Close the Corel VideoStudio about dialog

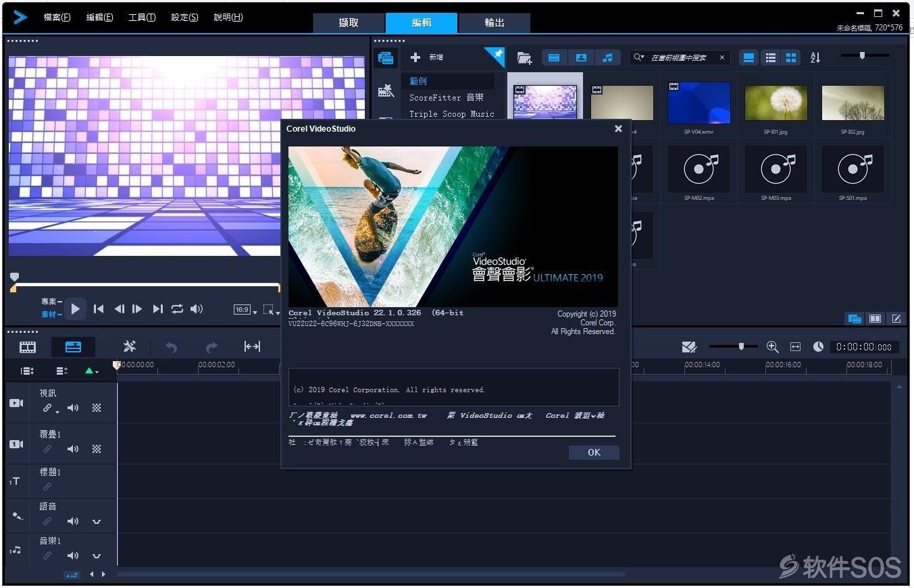(x=618, y=128)
